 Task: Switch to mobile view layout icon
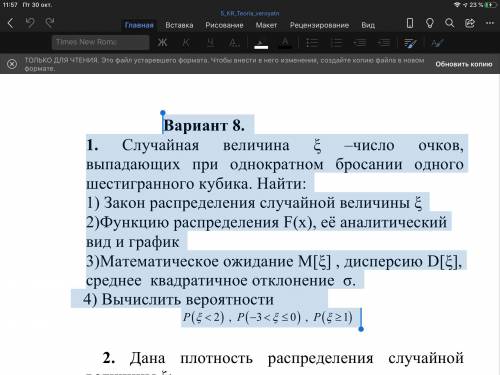410,23
